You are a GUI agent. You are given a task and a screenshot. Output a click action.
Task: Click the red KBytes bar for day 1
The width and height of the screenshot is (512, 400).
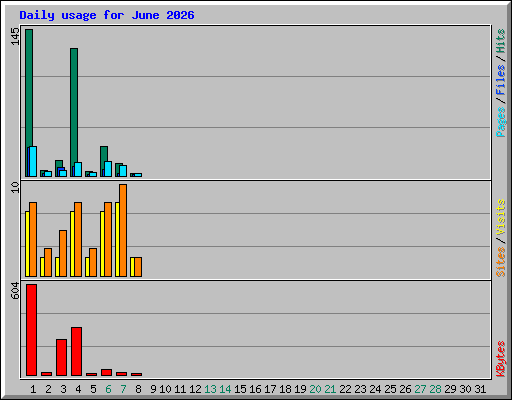click(31, 330)
